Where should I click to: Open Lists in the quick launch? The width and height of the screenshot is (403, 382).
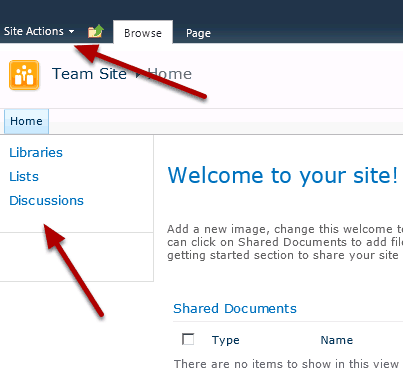point(24,177)
